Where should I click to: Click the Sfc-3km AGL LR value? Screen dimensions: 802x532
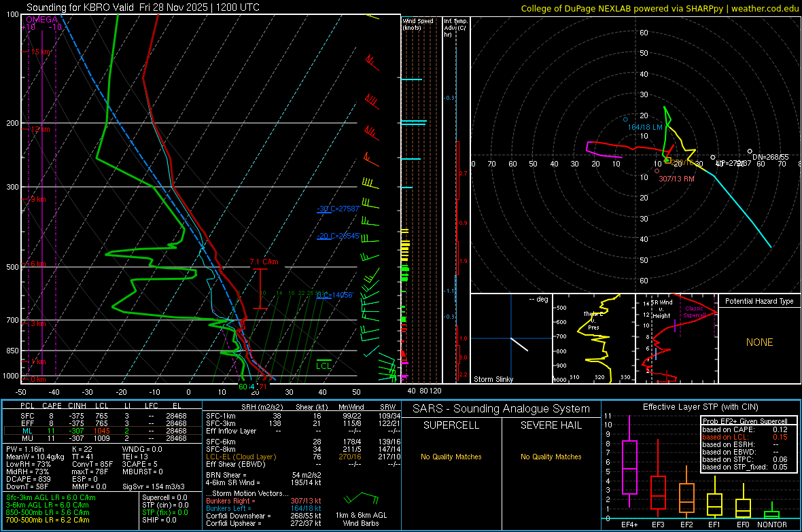51,497
